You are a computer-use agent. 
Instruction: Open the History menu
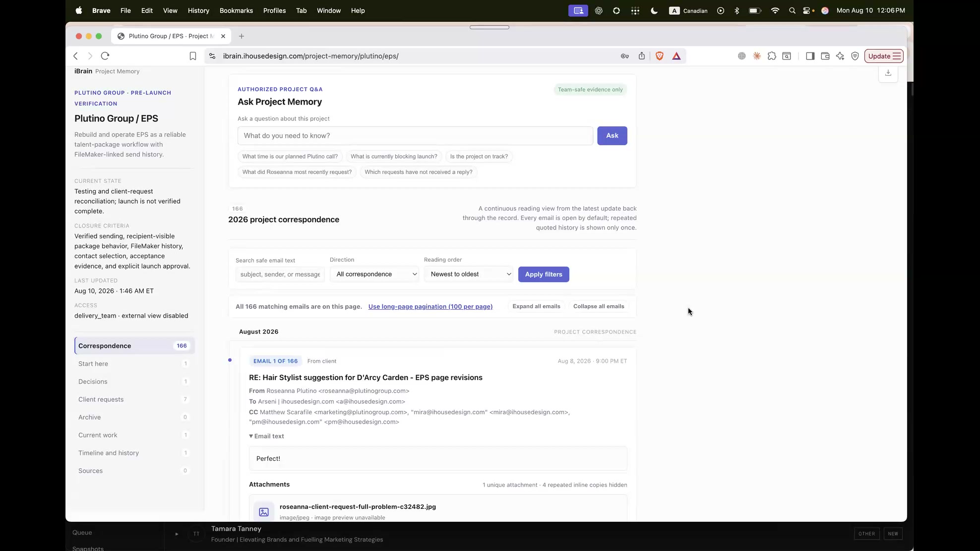point(198,10)
